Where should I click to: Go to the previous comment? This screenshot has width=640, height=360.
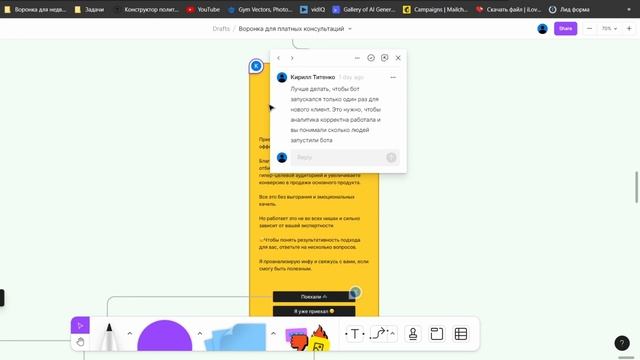point(279,58)
